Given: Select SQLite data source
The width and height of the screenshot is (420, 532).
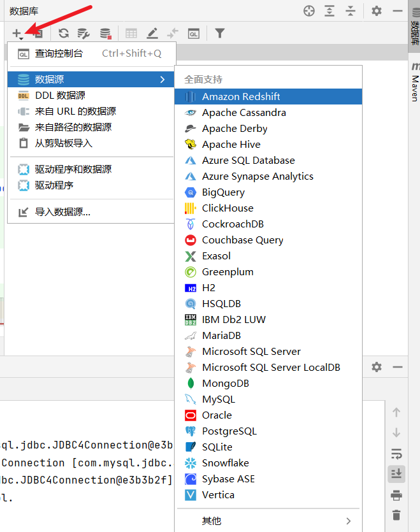Looking at the screenshot, I should (268, 447).
